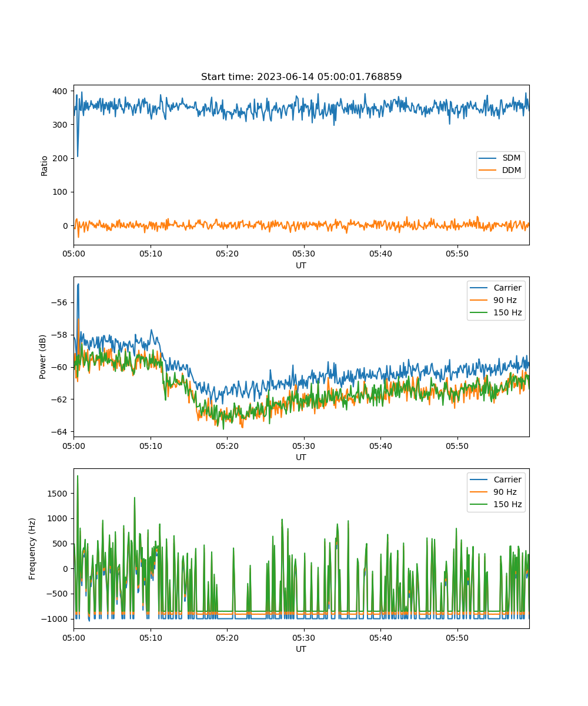This screenshot has width=588, height=706.
Task: Click the 100 tick label on the Ratio axis
Action: coord(61,192)
